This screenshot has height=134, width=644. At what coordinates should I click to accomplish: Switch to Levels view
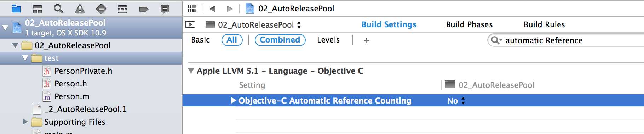[328, 40]
